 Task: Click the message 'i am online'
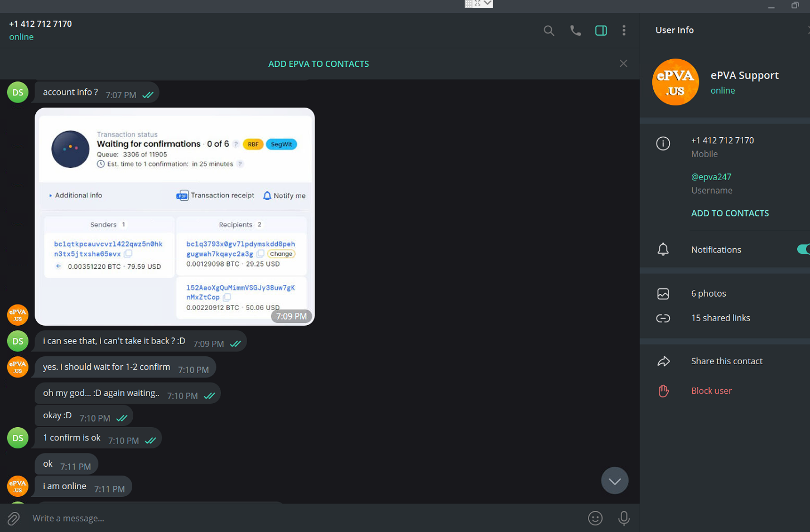(x=84, y=487)
